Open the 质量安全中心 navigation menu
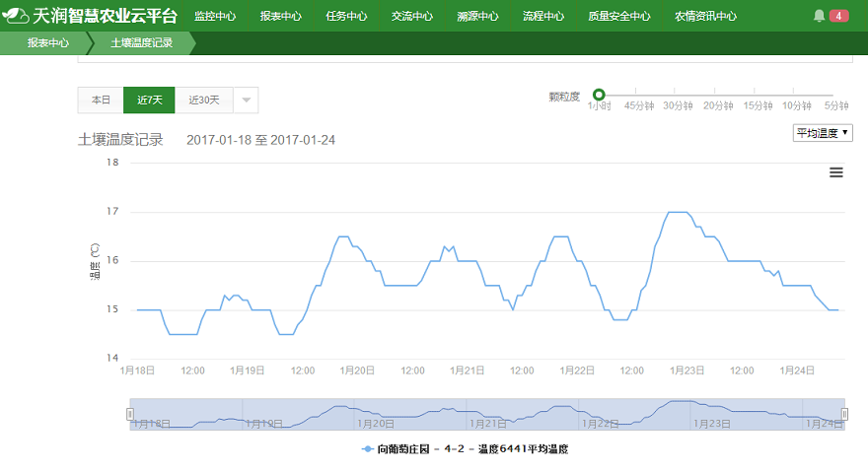The height and width of the screenshot is (471, 868). tap(618, 16)
